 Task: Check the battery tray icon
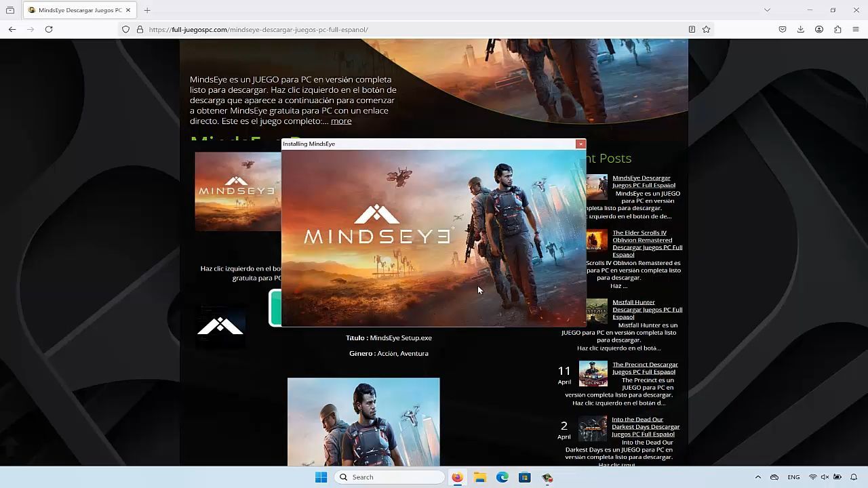[837, 477]
